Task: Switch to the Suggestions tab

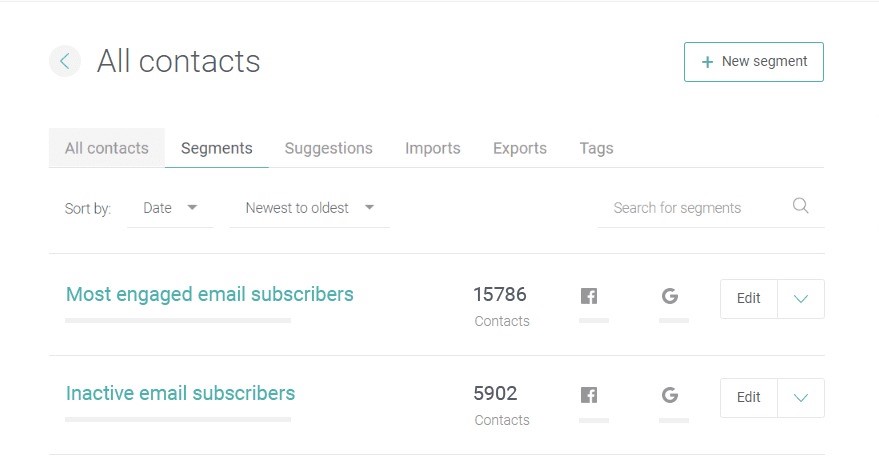Action: 329,148
